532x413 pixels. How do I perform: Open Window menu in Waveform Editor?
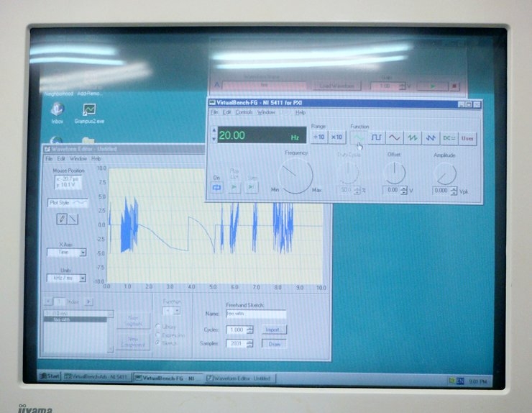tap(78, 158)
